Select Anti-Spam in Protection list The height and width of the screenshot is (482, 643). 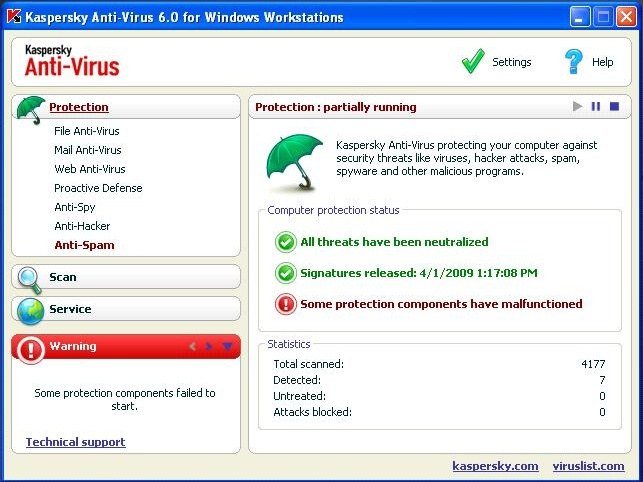tap(84, 245)
